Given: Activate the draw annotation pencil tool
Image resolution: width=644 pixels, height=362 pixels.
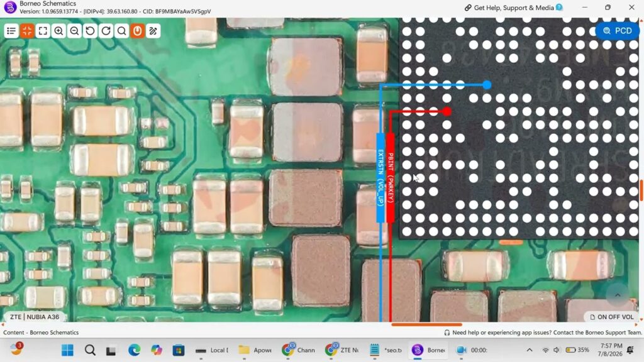Looking at the screenshot, I should tap(153, 31).
